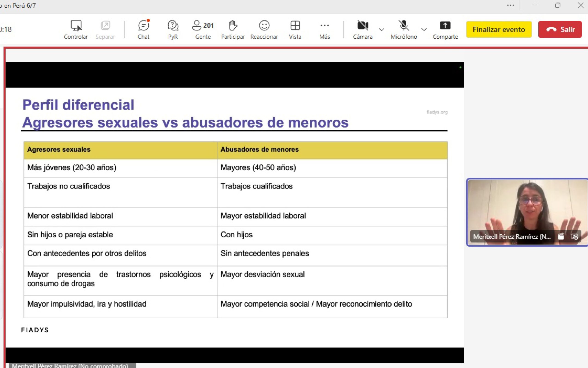The height and width of the screenshot is (368, 588).
Task: Click the Separar pop-out icon
Action: coord(105,29)
